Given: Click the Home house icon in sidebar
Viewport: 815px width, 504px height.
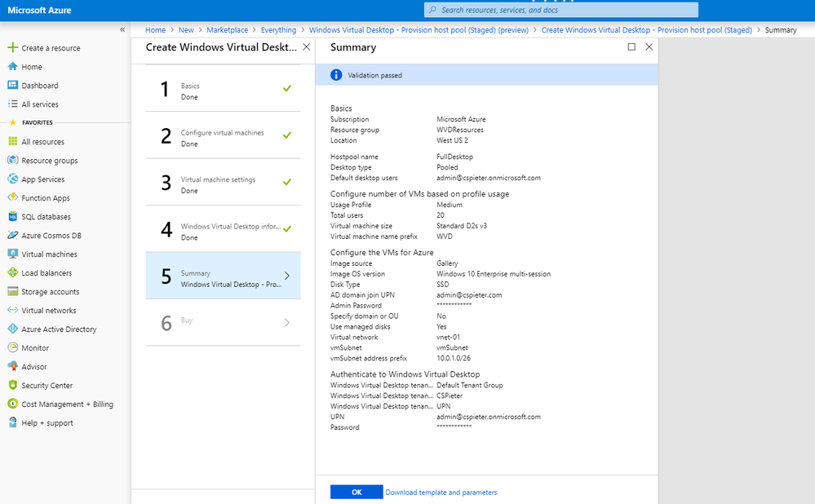Looking at the screenshot, I should (12, 67).
